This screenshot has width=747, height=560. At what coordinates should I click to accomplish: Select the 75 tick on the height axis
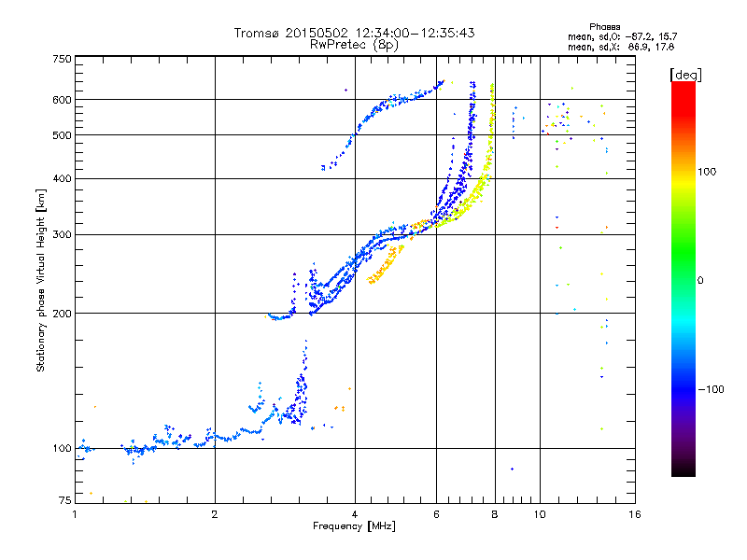(x=64, y=501)
